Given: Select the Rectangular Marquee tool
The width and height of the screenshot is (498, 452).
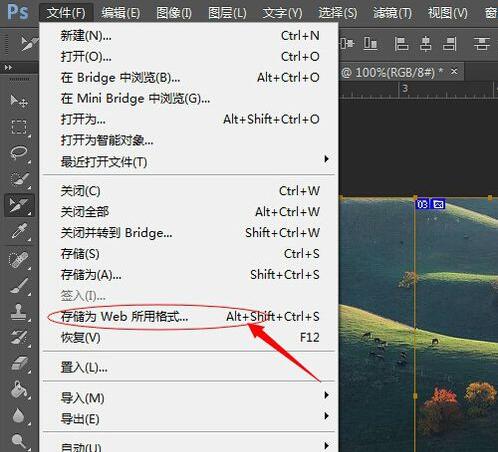Looking at the screenshot, I should (19, 127).
